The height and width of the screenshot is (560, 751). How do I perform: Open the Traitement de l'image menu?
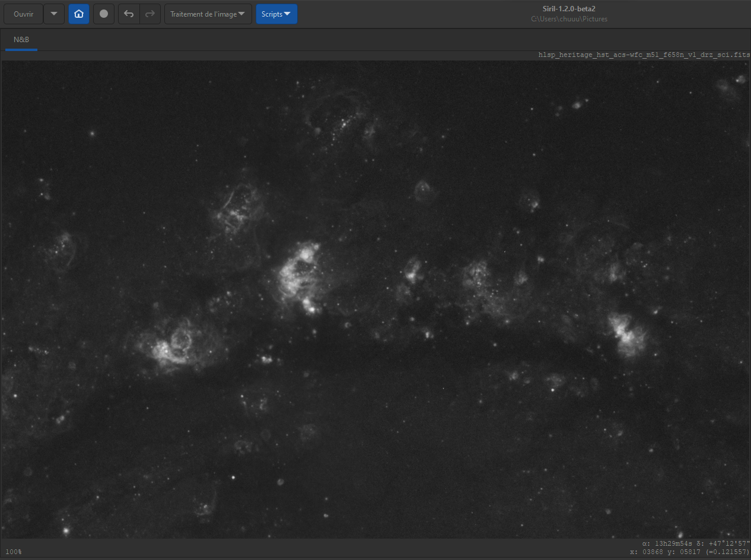pos(208,14)
